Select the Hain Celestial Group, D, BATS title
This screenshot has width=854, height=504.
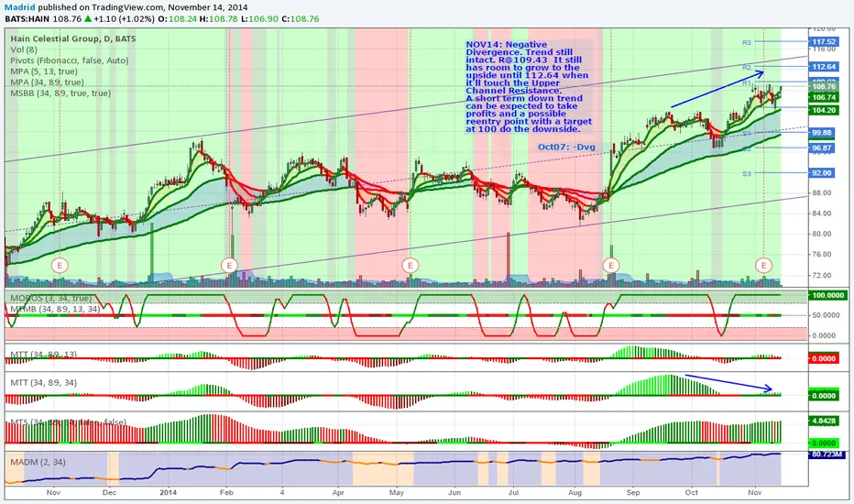click(x=73, y=38)
